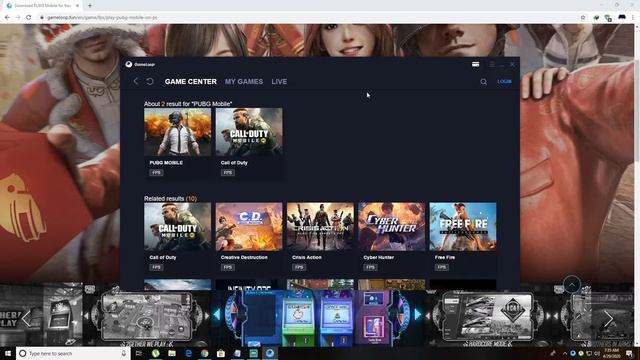
Task: Reload the browser page
Action: (x=29, y=18)
